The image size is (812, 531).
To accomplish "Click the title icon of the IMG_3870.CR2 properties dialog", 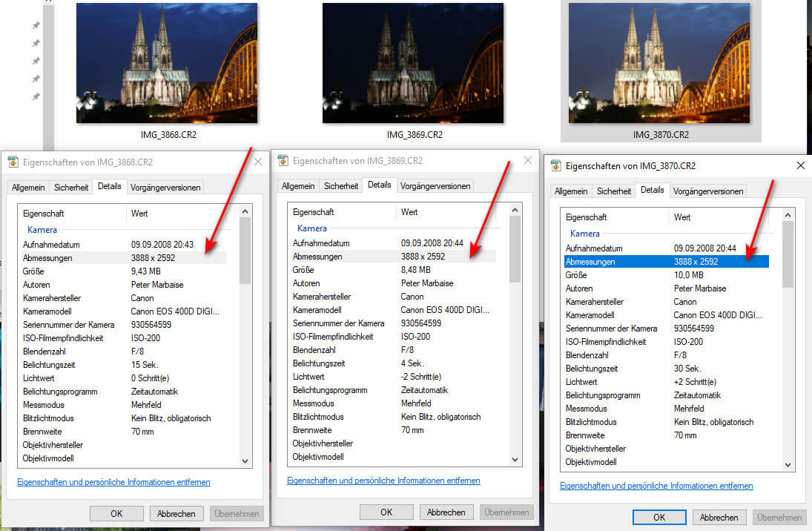I will pyautogui.click(x=555, y=166).
